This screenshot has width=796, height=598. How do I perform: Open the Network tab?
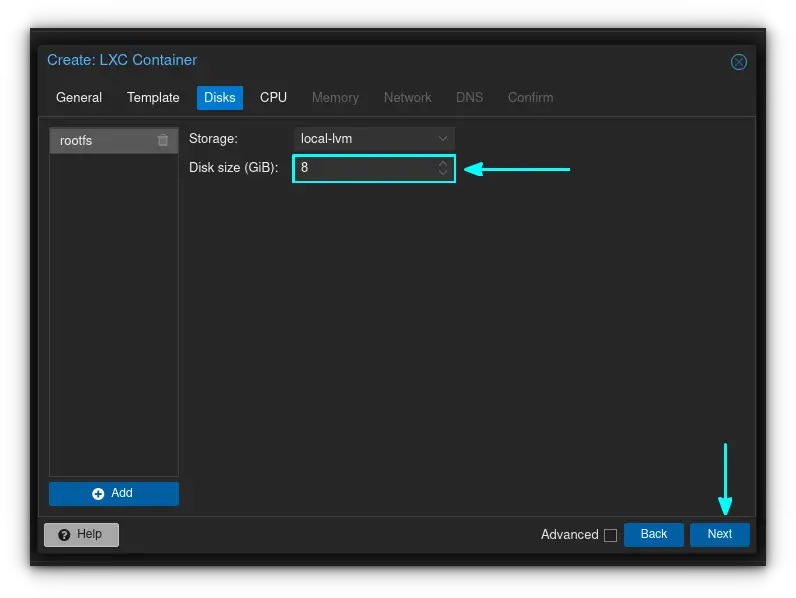tap(407, 97)
